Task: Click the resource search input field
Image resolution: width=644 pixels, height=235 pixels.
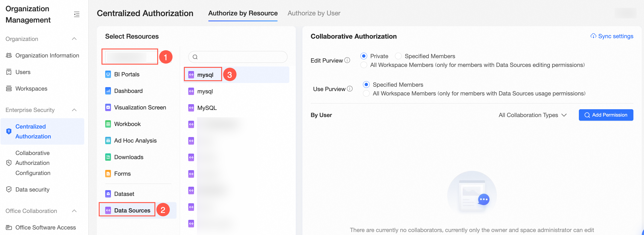Action: [x=238, y=57]
